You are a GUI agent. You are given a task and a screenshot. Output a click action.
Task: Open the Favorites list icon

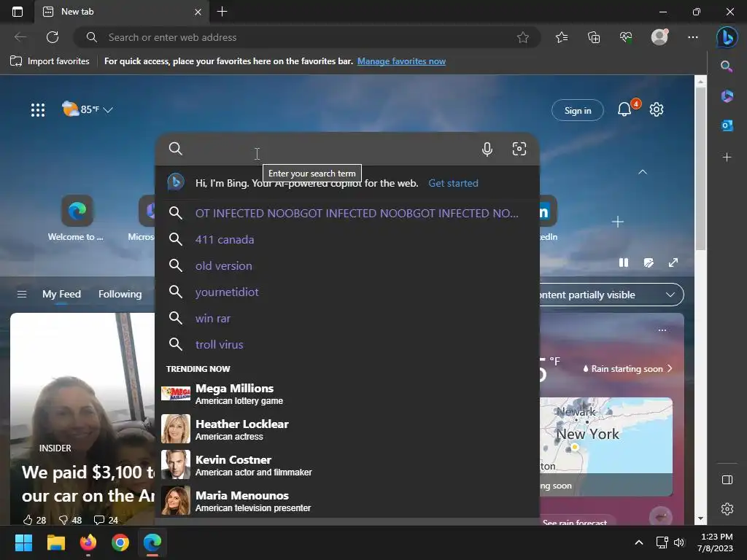pos(562,37)
